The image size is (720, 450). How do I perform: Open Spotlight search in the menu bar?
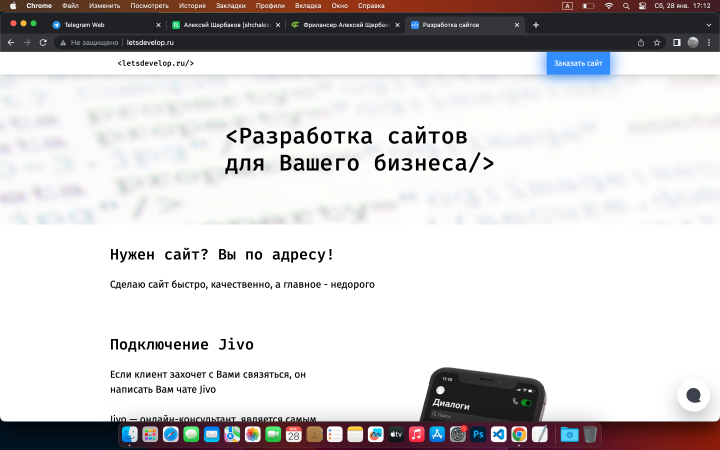pos(626,6)
